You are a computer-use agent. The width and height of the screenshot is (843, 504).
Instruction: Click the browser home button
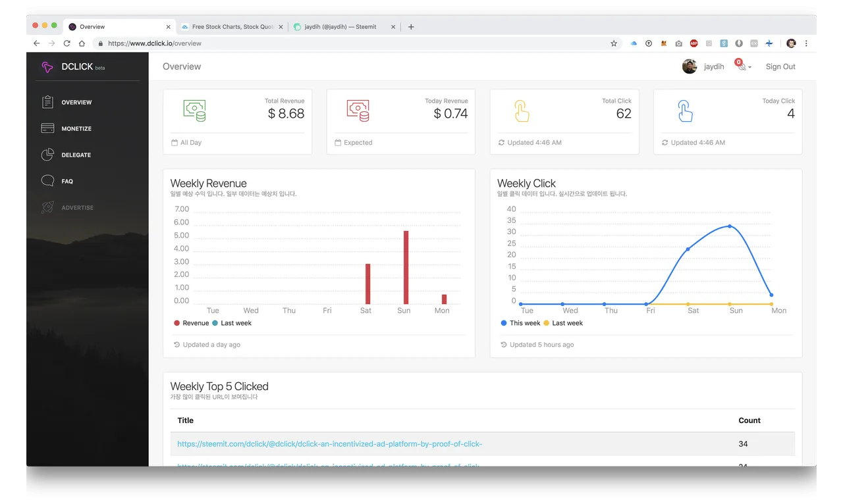click(82, 43)
